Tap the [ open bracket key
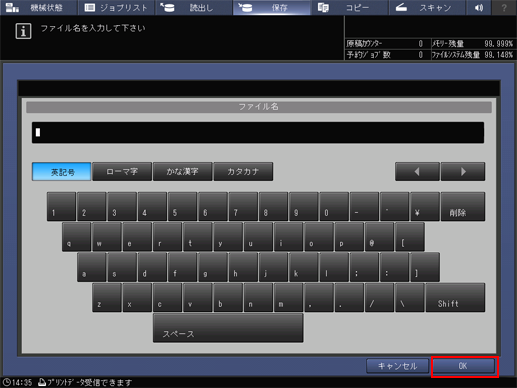This screenshot has width=517, height=388. point(410,237)
